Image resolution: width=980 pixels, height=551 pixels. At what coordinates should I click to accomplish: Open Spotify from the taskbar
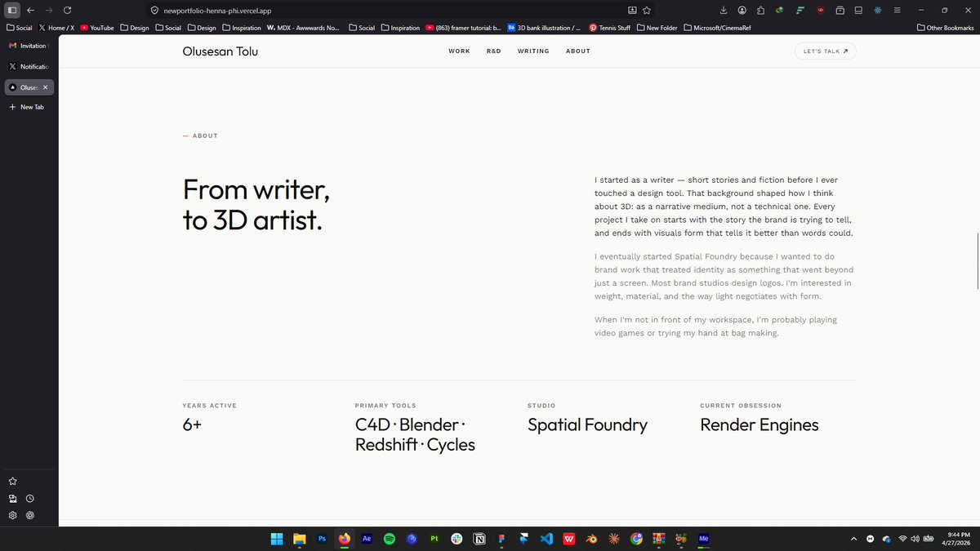tap(390, 539)
